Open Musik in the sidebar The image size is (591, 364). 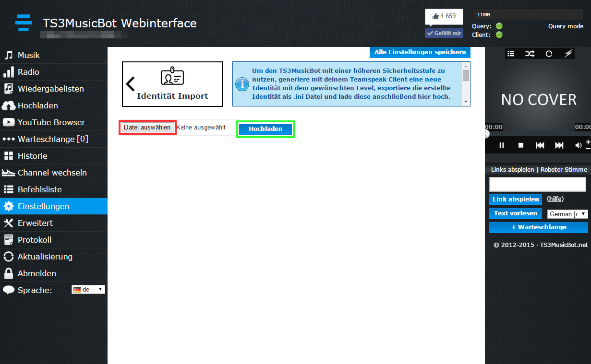54,55
